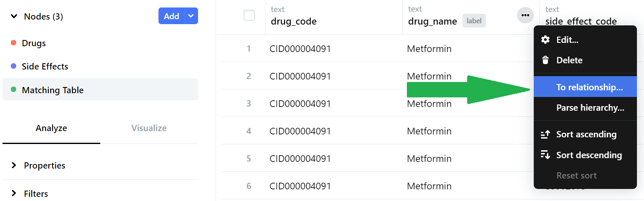Click the label badge beside drug_name
The height and width of the screenshot is (201, 644).
click(474, 21)
